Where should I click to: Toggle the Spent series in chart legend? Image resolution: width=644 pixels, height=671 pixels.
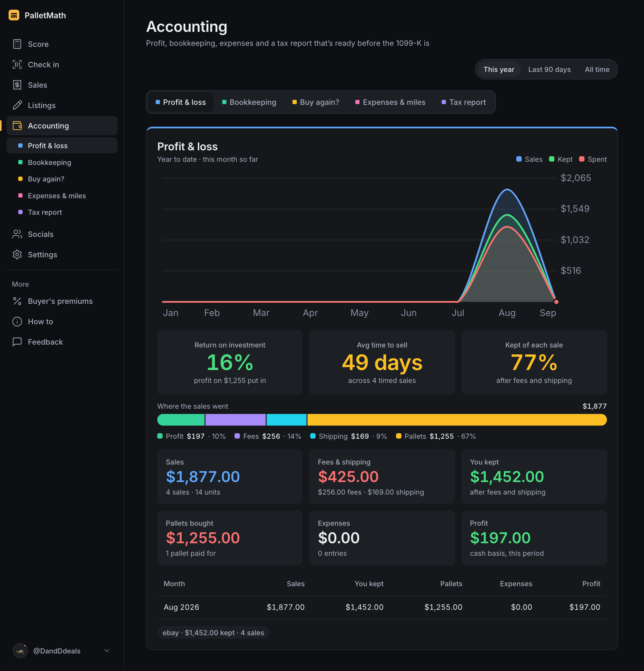coord(593,159)
